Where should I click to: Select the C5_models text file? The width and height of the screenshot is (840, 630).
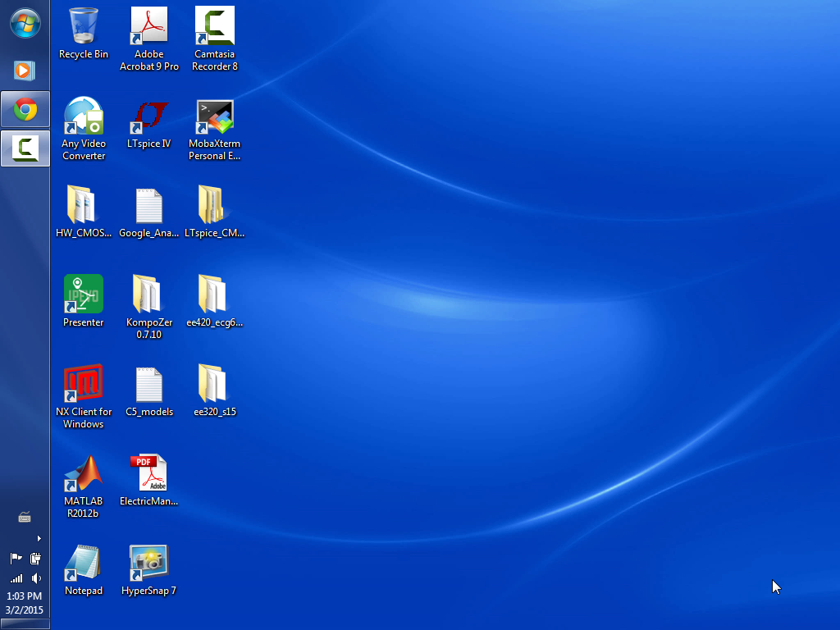pos(149,385)
